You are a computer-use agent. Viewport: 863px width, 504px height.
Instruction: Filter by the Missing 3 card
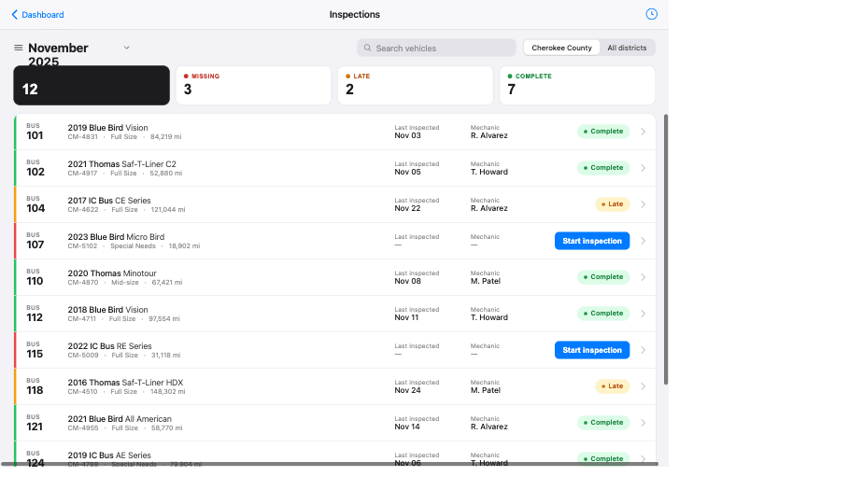(x=253, y=85)
